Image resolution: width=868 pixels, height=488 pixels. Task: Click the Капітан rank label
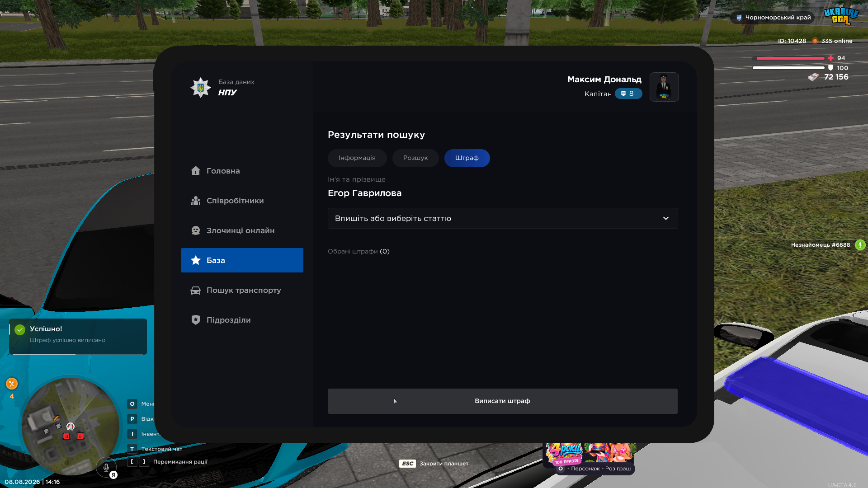pos(598,94)
